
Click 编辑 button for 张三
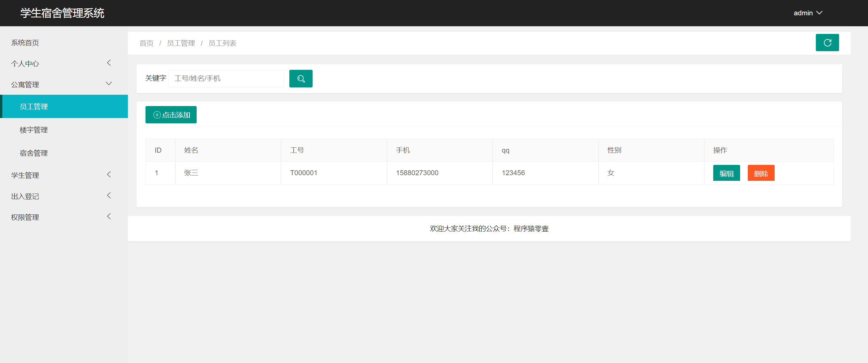(x=726, y=173)
